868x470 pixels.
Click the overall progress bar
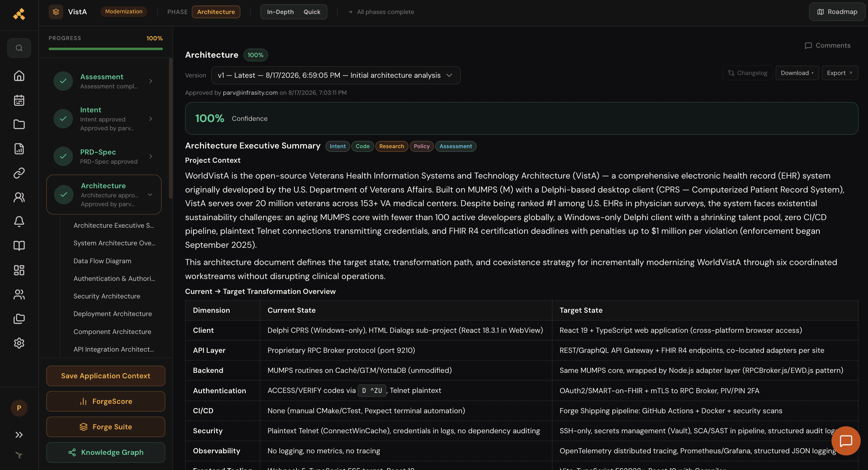[106, 49]
